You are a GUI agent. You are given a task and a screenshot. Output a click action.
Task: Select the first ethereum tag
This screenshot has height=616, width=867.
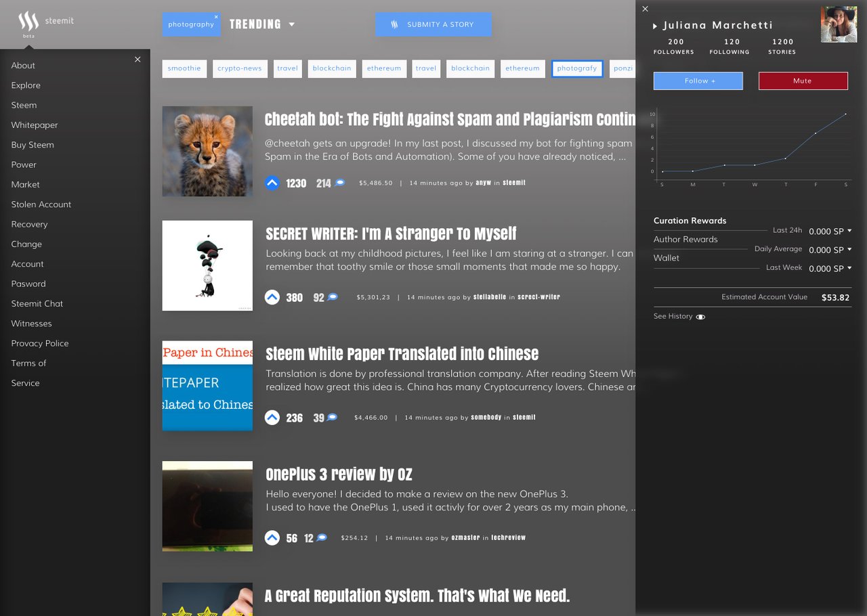click(384, 68)
